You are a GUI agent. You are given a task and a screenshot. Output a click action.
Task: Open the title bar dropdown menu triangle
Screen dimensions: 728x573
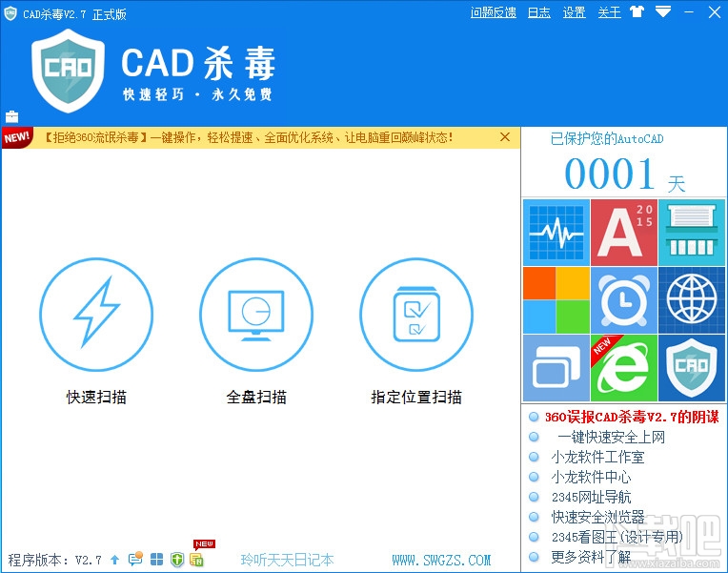(x=663, y=11)
